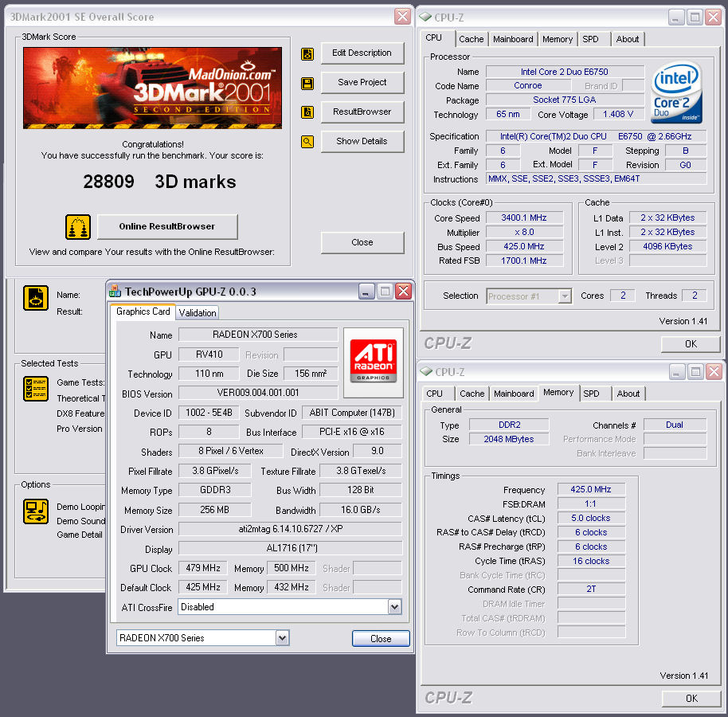Click the 3DMark2001 Second Edition banner

coord(152,88)
